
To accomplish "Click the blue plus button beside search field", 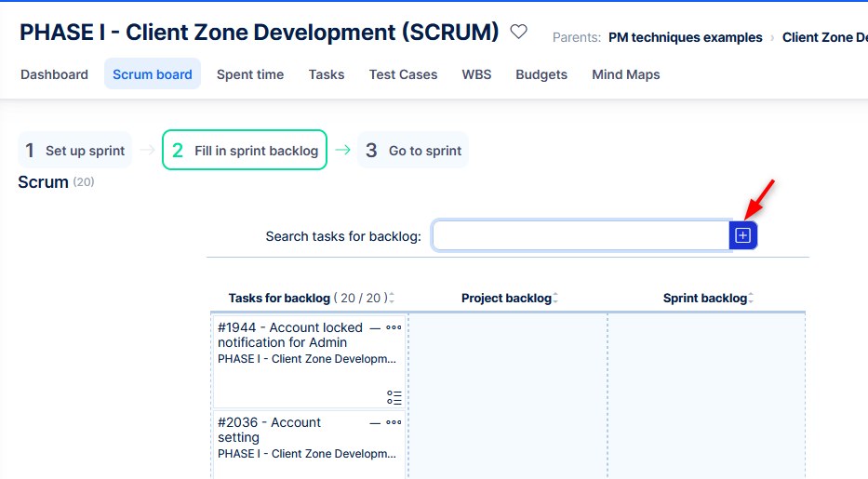I will point(742,236).
